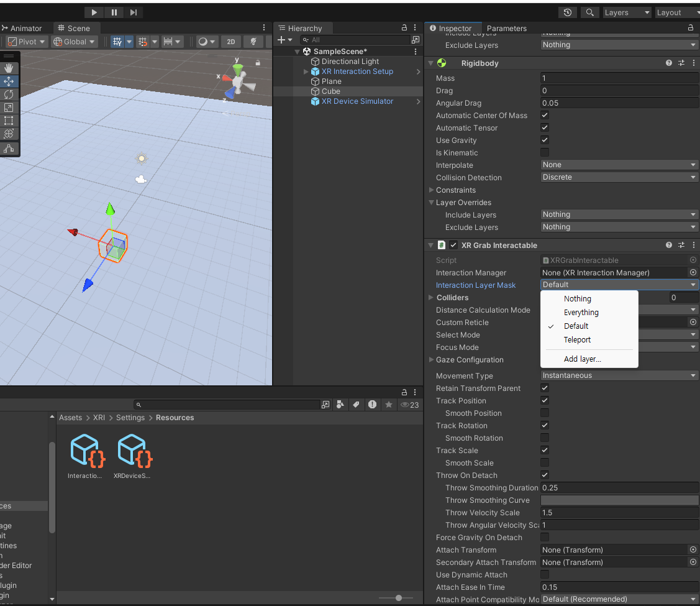Open the Undo History icon
The image size is (700, 606).
coord(568,12)
